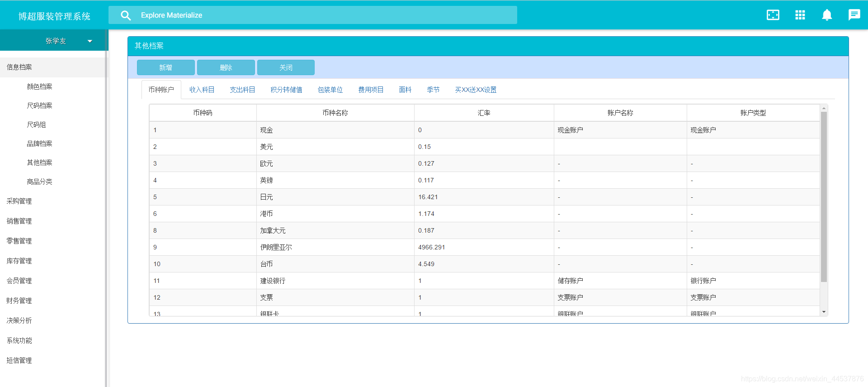Viewport: 868px width, 387px height.
Task: Switch to the 面料 tab
Action: (405, 90)
